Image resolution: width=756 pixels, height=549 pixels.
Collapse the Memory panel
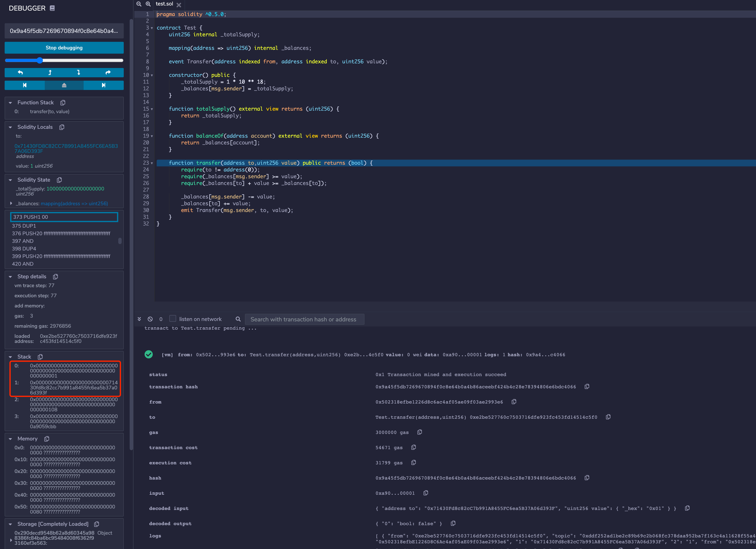(x=10, y=439)
